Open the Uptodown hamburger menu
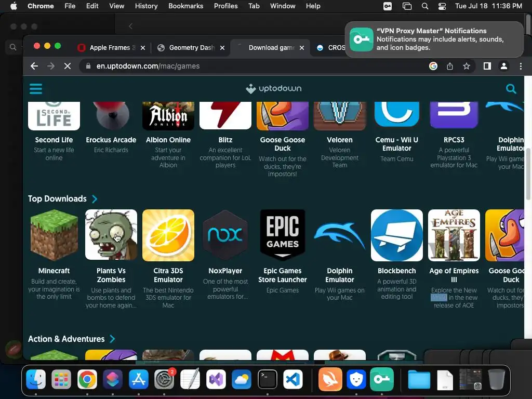This screenshot has height=399, width=532. 36,89
